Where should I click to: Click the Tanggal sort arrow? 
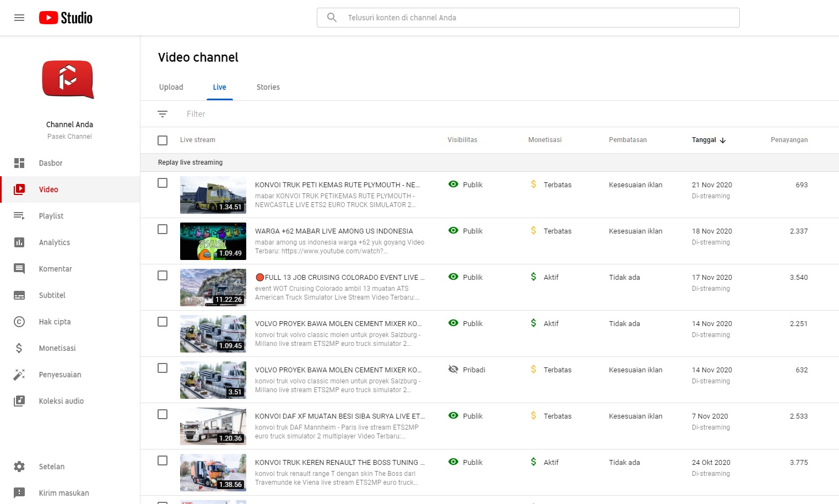pos(723,140)
